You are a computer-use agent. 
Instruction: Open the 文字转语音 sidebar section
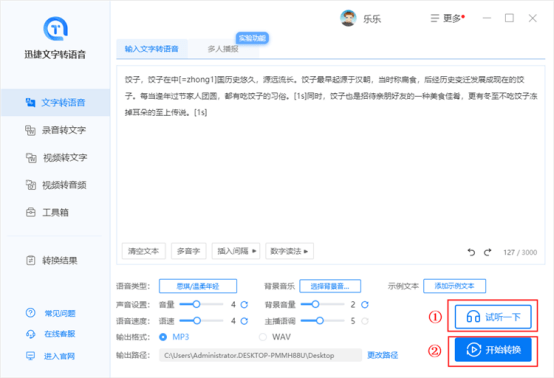click(x=55, y=102)
